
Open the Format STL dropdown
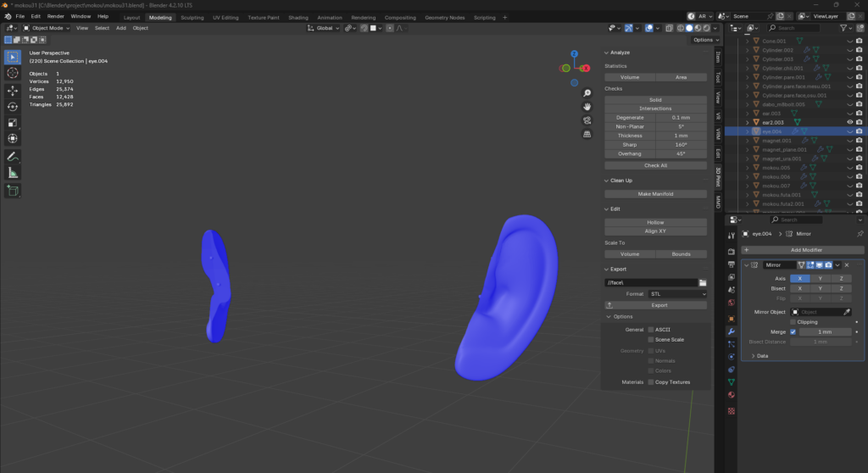(678, 294)
